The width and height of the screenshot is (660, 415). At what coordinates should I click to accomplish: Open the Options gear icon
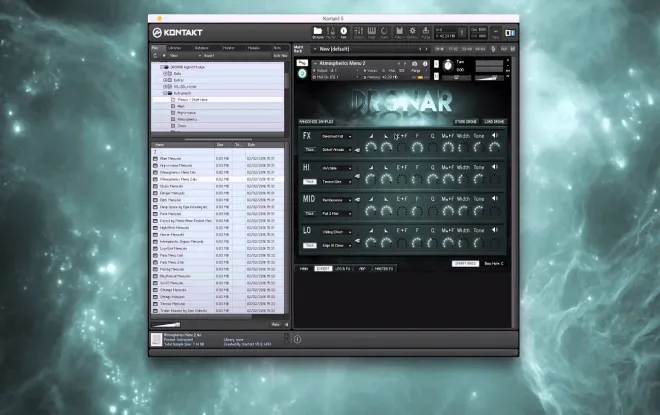(412, 32)
